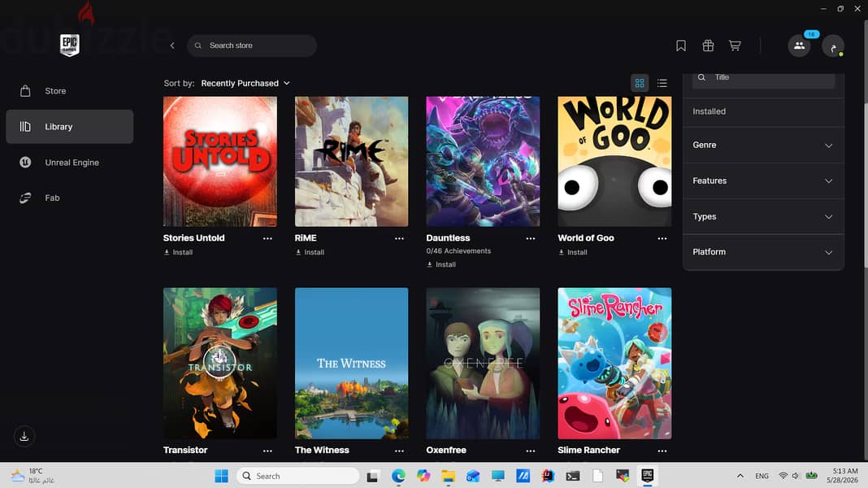Viewport: 868px width, 488px height.
Task: Click the Search store field
Action: point(252,46)
